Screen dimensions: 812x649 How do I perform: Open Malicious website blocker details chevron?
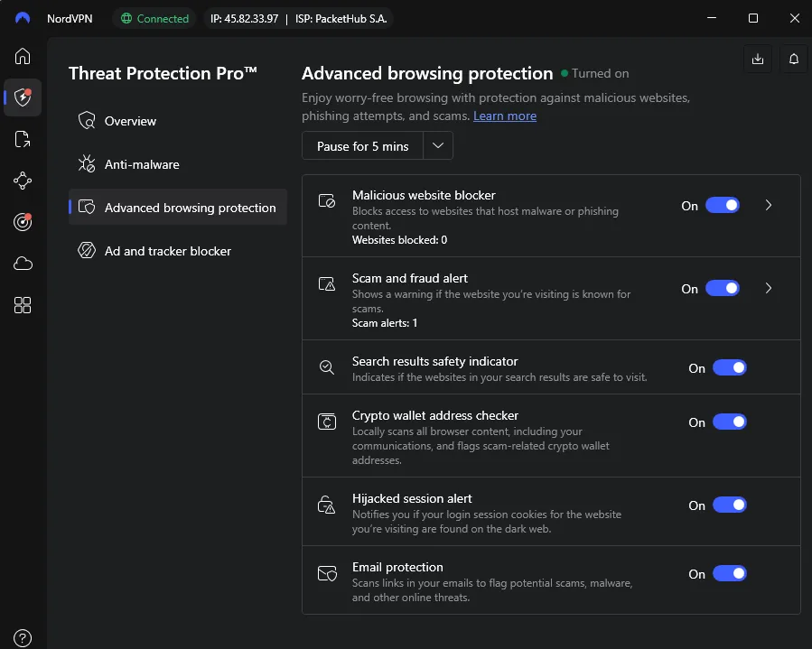[x=769, y=206]
